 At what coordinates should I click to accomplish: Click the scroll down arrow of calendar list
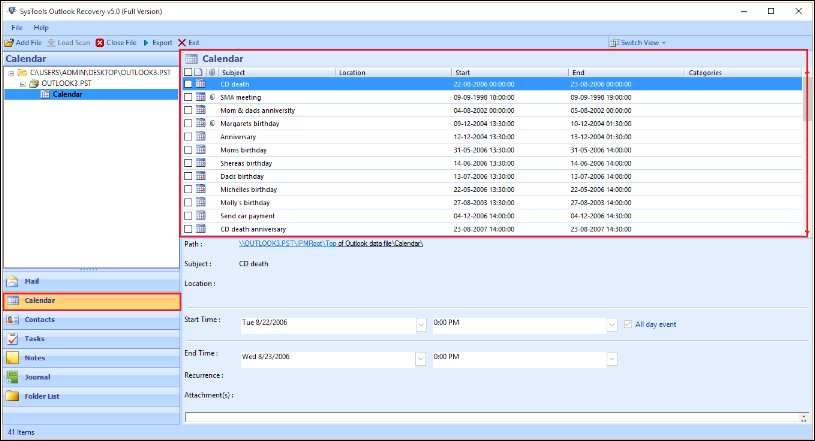807,232
